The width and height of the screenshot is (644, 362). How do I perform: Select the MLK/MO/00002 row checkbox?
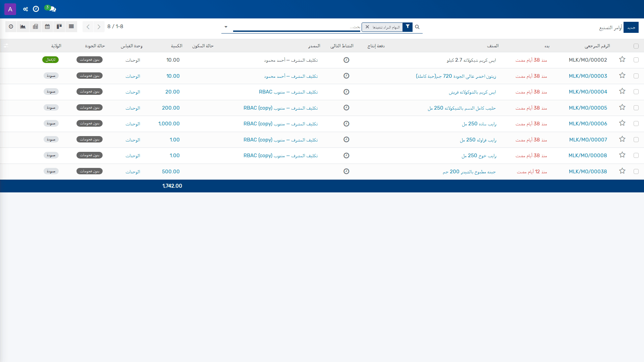(636, 60)
